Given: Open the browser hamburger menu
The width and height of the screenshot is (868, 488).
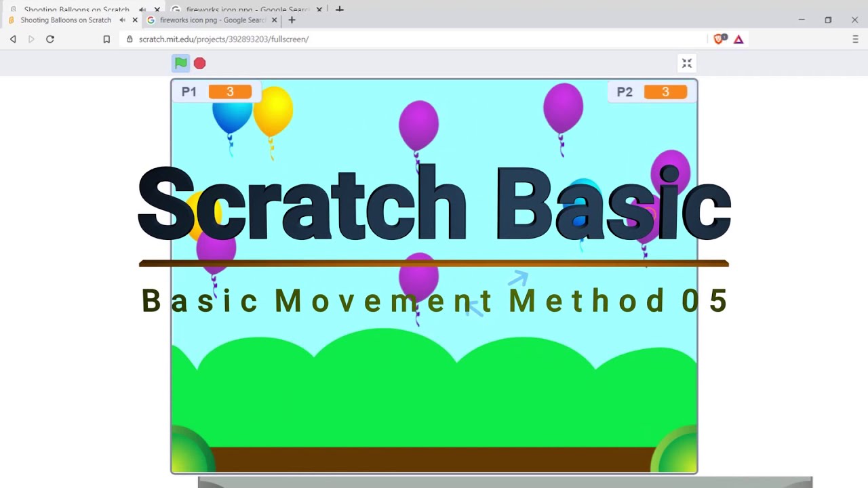Looking at the screenshot, I should point(855,39).
